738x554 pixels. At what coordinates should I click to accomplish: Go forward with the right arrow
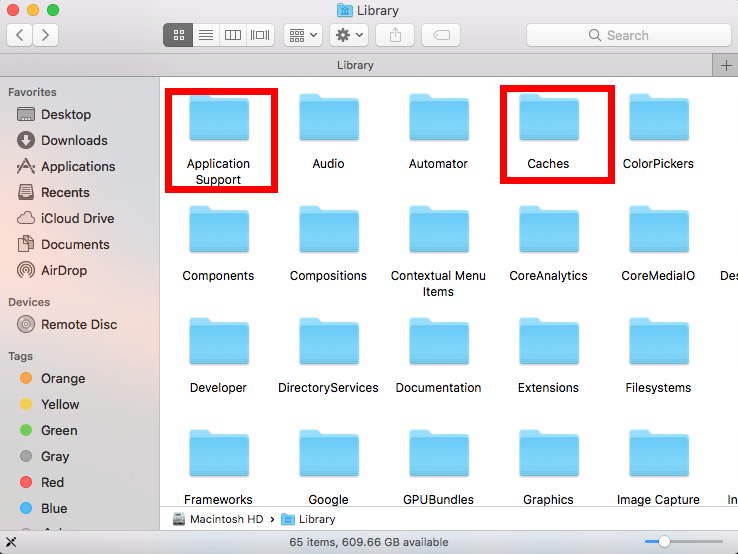point(45,35)
